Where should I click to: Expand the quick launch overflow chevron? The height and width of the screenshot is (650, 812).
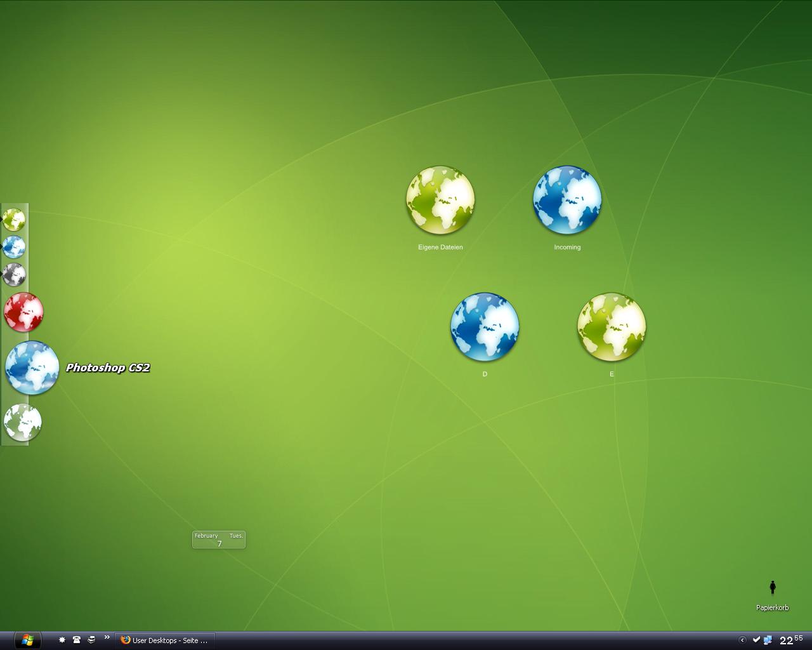click(x=107, y=637)
